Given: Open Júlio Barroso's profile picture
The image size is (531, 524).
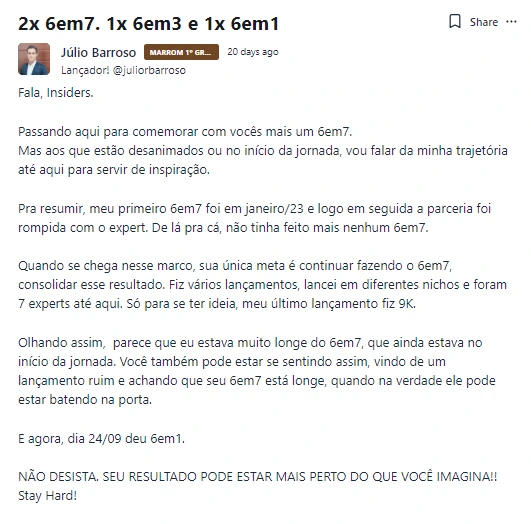Looking at the screenshot, I should [34, 59].
